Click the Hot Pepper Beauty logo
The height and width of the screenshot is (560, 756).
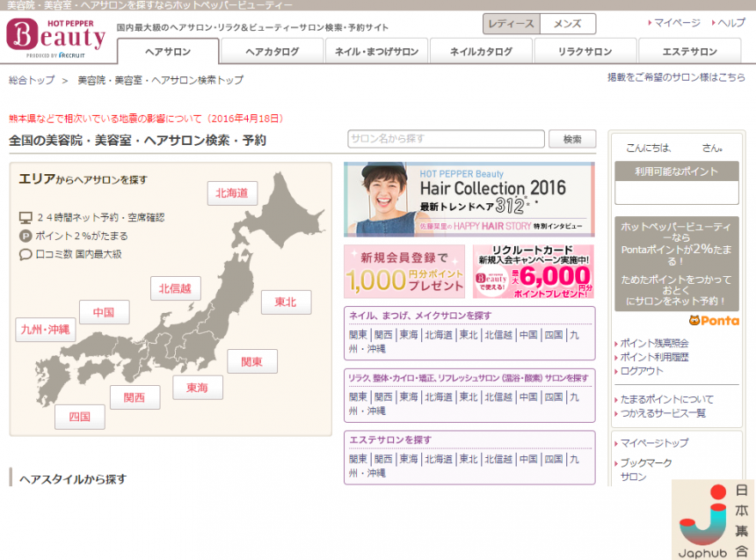(x=56, y=39)
